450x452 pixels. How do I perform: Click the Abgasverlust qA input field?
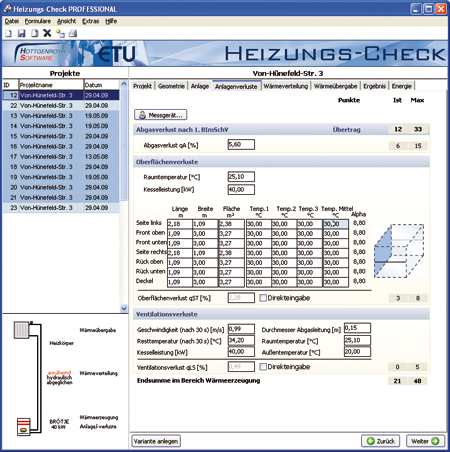(x=241, y=145)
